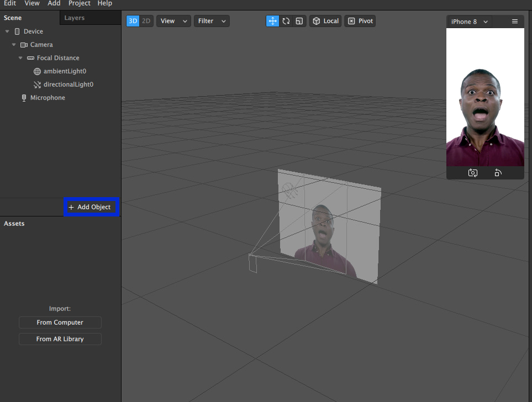Toggle the Pivot mode button
This screenshot has height=402, width=532.
(360, 21)
